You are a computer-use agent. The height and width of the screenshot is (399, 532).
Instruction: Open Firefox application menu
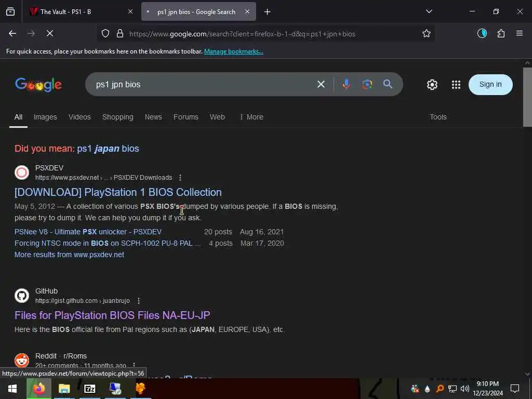pyautogui.click(x=520, y=34)
